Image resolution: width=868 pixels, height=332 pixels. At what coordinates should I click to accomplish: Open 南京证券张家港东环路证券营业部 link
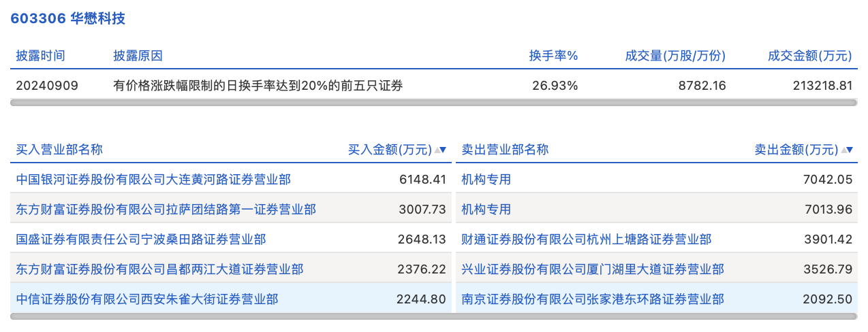593,299
